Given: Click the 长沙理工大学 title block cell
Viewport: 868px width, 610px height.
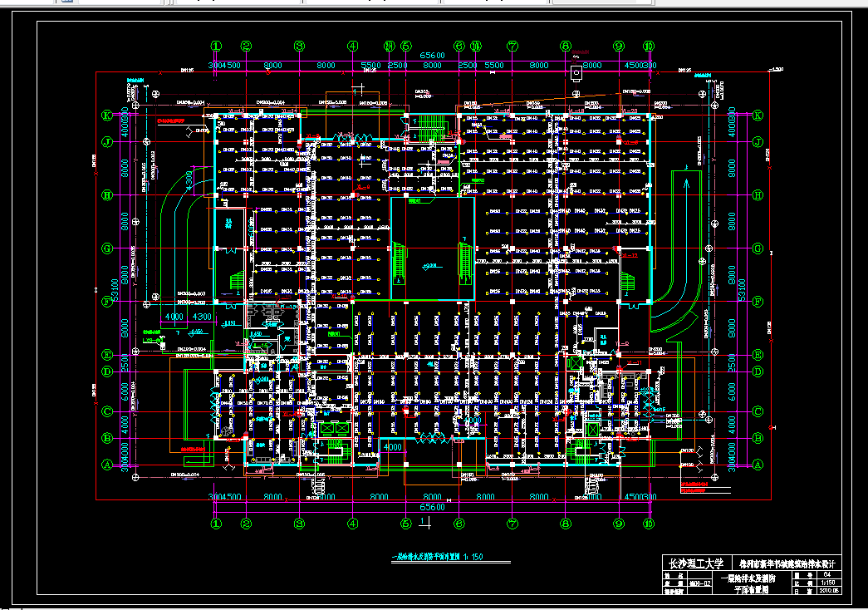Looking at the screenshot, I should (696, 563).
